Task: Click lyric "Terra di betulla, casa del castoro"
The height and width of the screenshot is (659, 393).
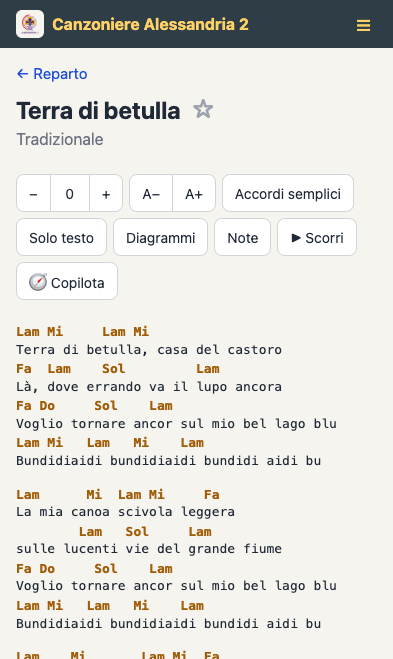Action: coord(149,350)
